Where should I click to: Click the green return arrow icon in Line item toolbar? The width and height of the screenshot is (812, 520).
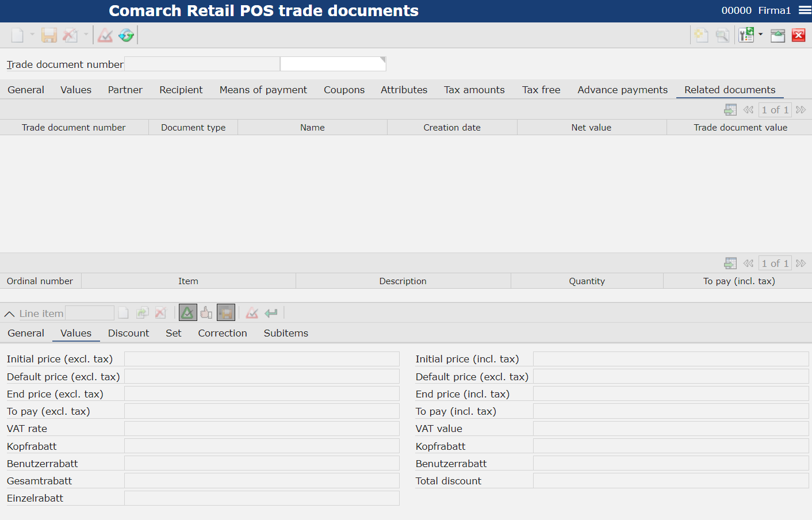coord(271,313)
